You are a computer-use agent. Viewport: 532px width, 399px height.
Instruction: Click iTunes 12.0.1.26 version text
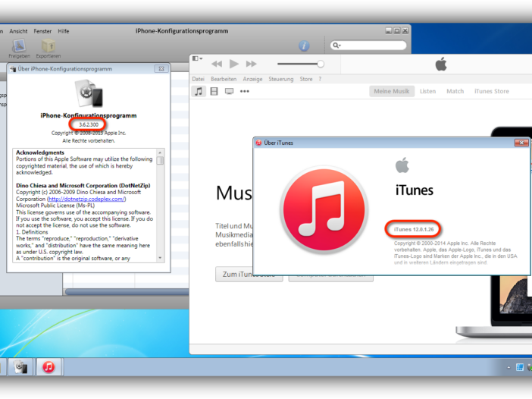tap(414, 230)
